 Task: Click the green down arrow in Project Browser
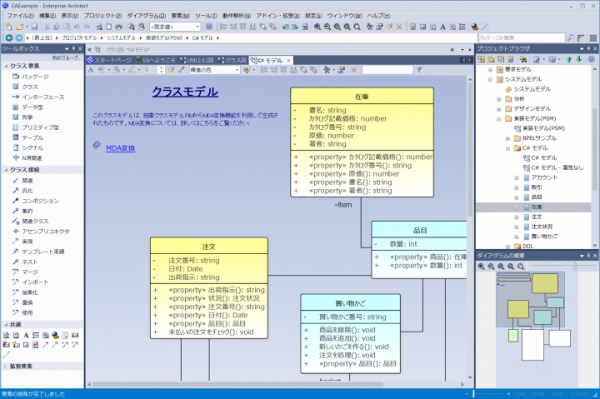[579, 59]
